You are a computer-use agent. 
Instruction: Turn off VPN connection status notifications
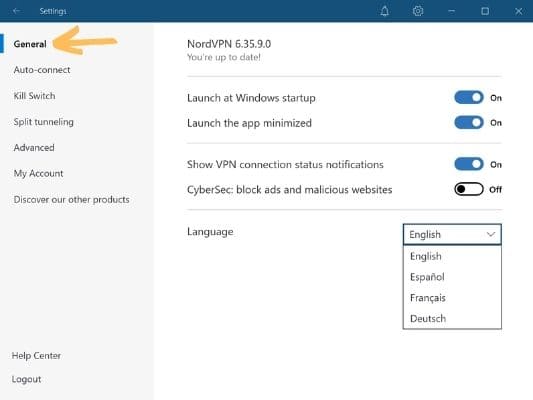click(469, 164)
